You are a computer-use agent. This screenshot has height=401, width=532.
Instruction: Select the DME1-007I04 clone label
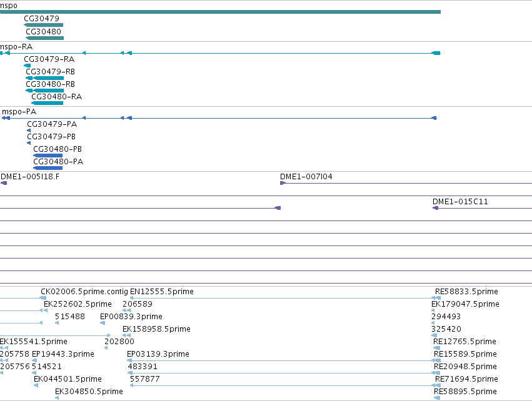tap(306, 177)
